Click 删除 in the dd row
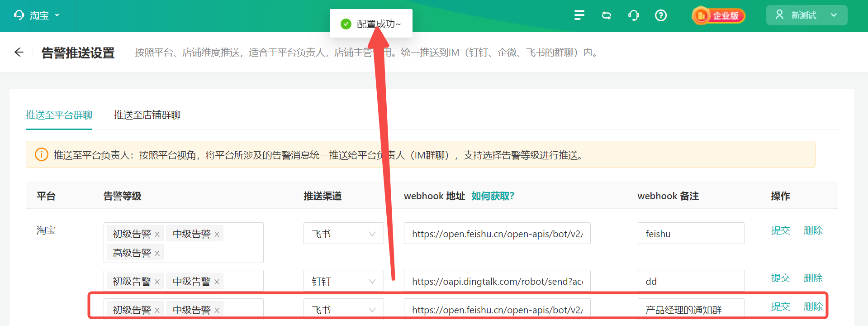Screen dimensions: 868x326 (813, 278)
